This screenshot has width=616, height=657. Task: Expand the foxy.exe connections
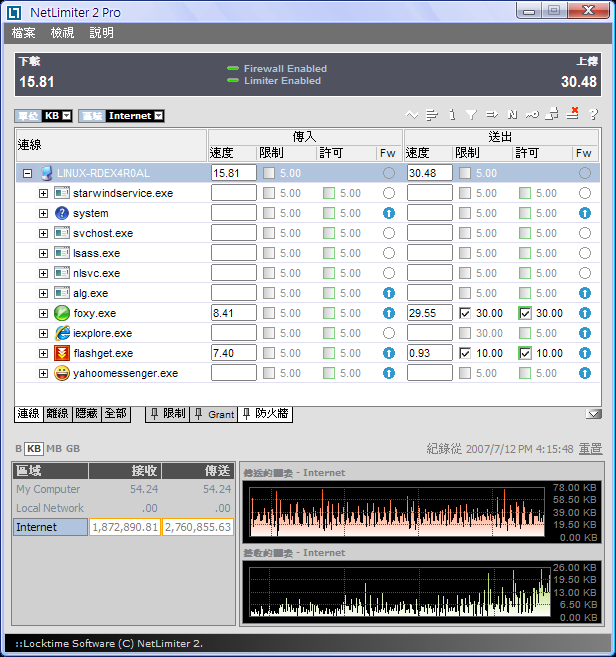click(43, 313)
